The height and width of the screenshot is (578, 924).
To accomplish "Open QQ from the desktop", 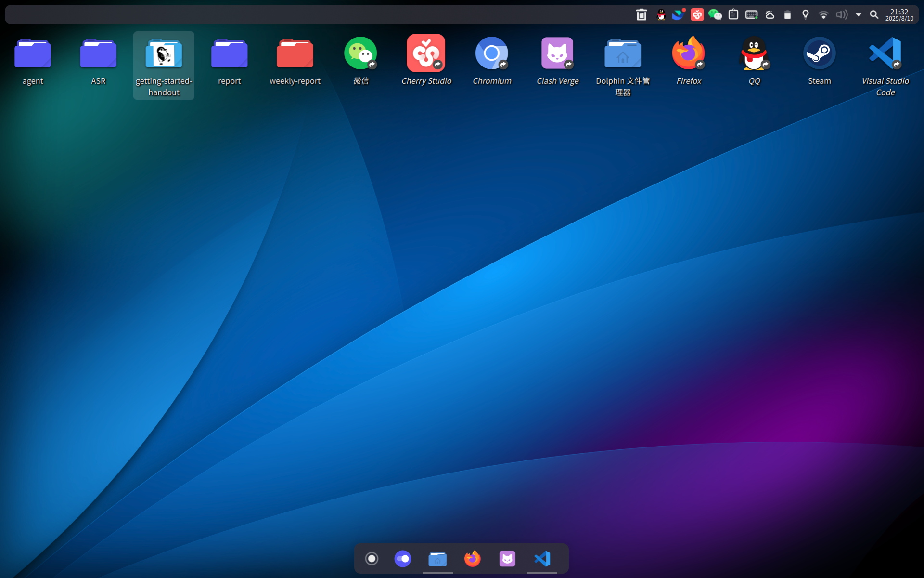I will coord(754,53).
